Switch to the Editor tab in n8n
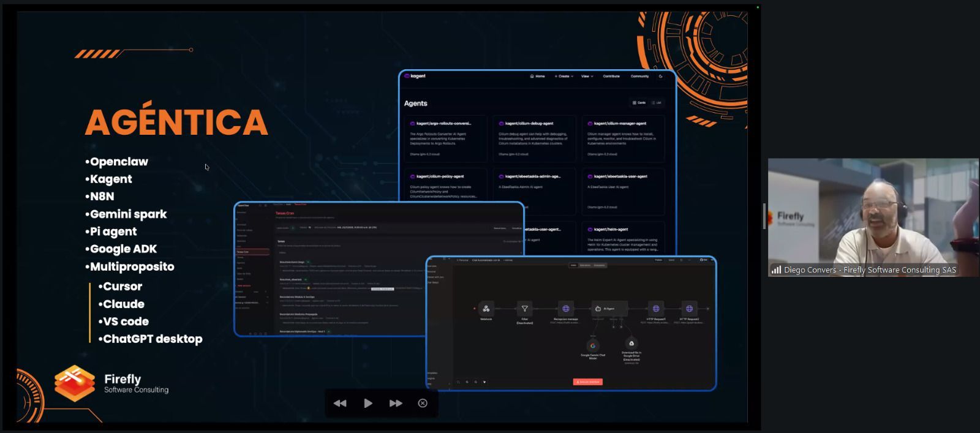Screen dimensions: 980x433 (x=573, y=265)
